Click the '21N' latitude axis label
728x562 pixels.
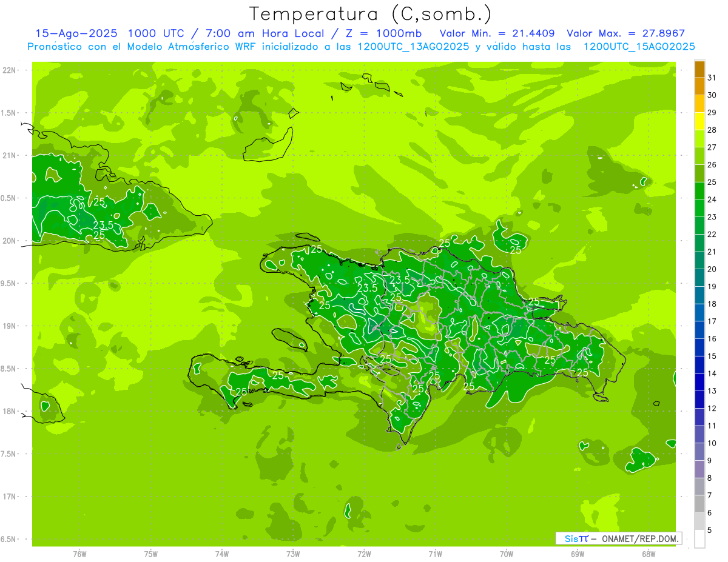(10, 156)
